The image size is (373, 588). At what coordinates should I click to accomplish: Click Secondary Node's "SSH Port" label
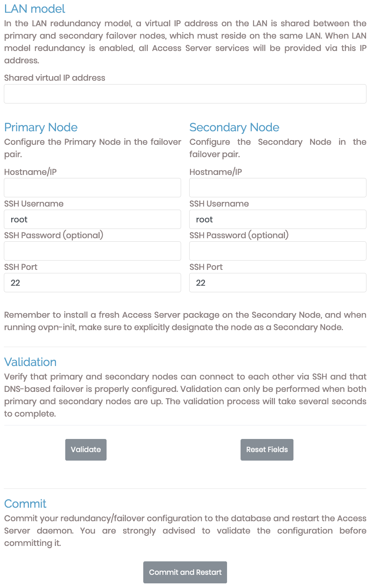tap(206, 267)
